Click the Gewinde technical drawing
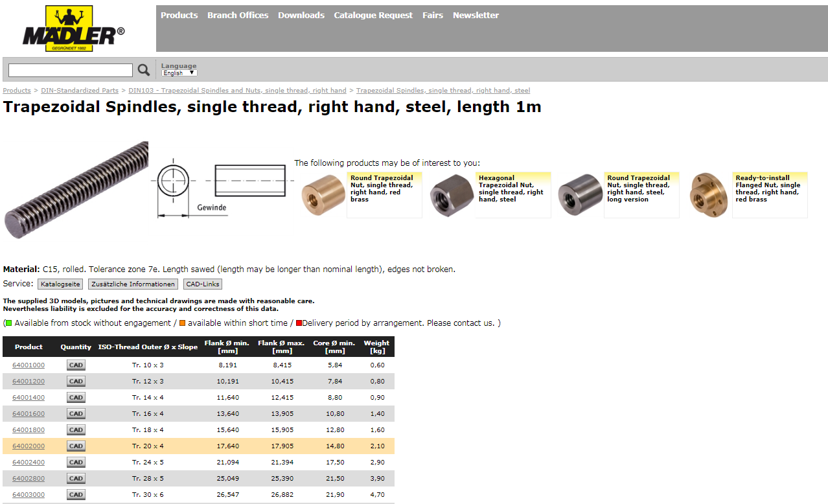The width and height of the screenshot is (828, 504). pos(221,187)
